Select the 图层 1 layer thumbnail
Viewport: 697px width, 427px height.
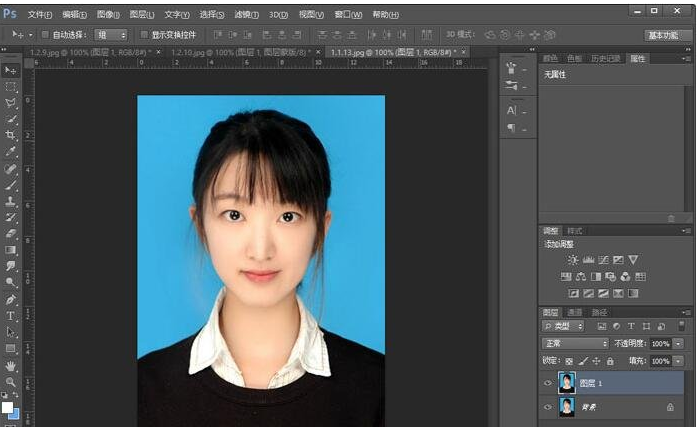click(567, 382)
